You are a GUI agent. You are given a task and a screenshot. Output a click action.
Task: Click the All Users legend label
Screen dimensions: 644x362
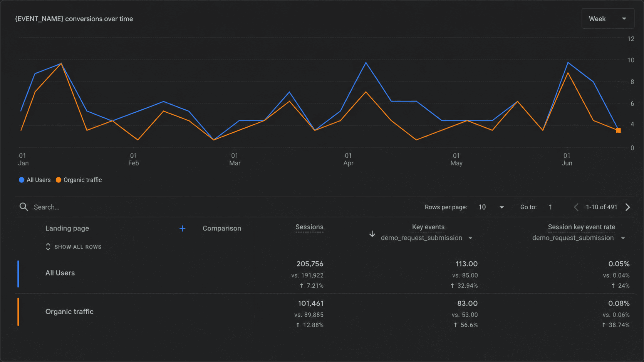pos(39,180)
